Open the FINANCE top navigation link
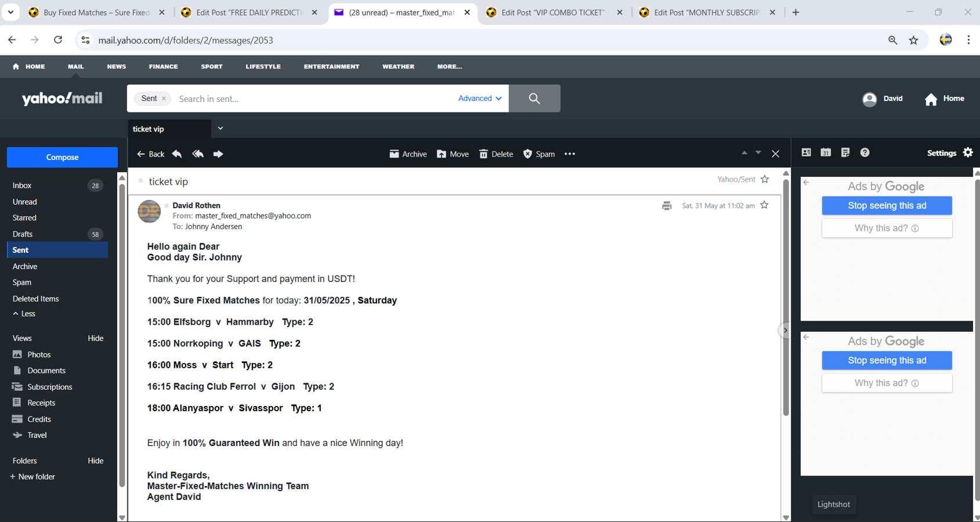The height and width of the screenshot is (522, 980). coord(163,67)
